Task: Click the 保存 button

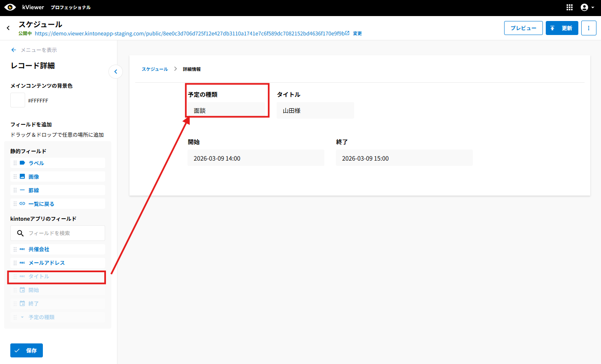Action: point(26,350)
